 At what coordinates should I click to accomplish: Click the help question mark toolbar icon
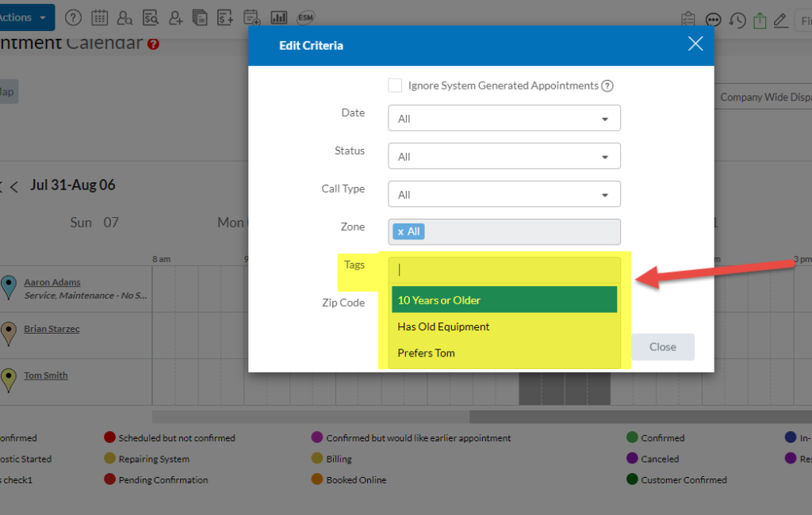click(73, 17)
